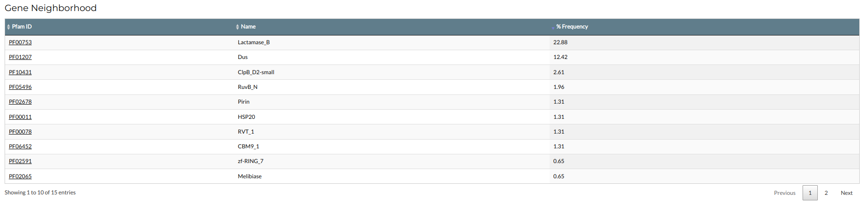Viewport: 868px width, 205px height.
Task: Click the Next pagination button
Action: [x=846, y=193]
